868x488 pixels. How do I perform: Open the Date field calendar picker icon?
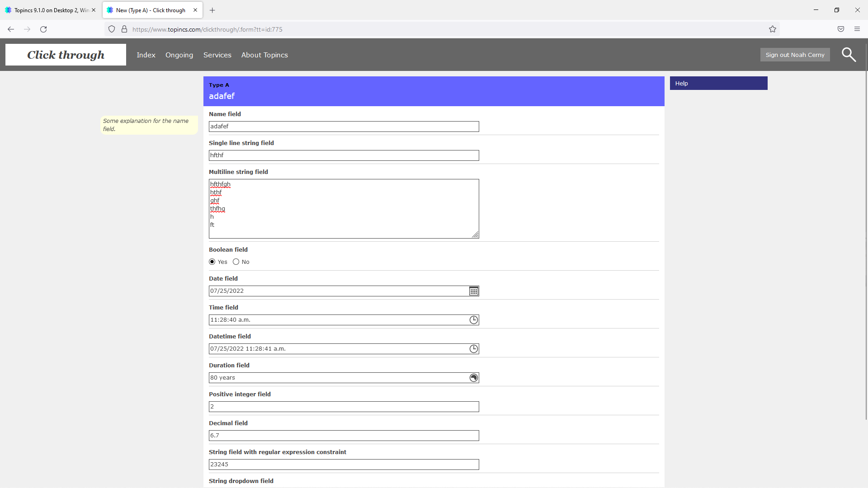[473, 291]
